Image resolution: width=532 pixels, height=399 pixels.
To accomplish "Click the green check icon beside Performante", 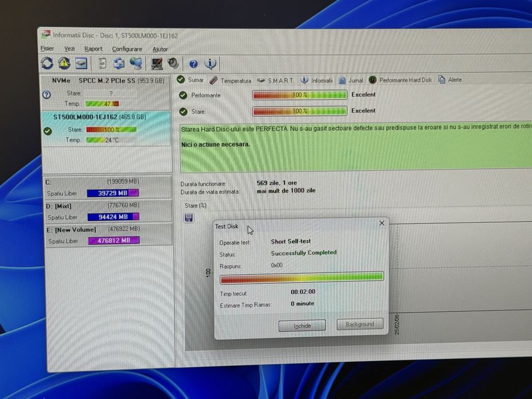I will 183,95.
